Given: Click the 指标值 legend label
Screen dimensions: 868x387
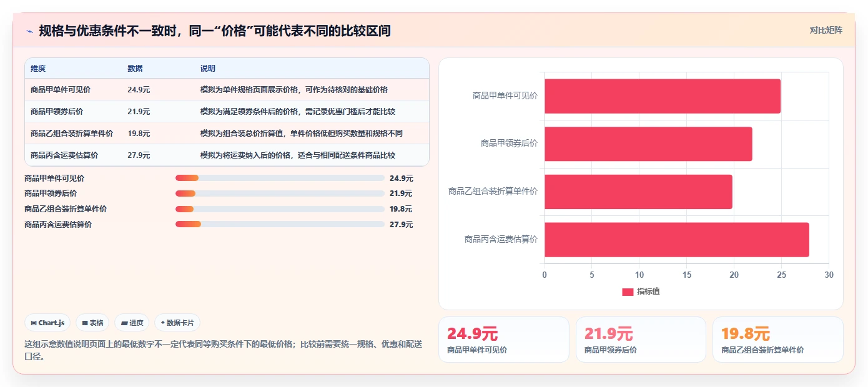Looking at the screenshot, I should [x=648, y=292].
